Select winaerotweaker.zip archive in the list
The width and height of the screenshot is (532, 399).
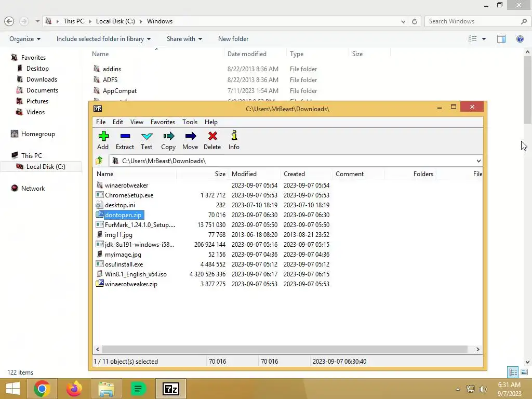coord(131,284)
